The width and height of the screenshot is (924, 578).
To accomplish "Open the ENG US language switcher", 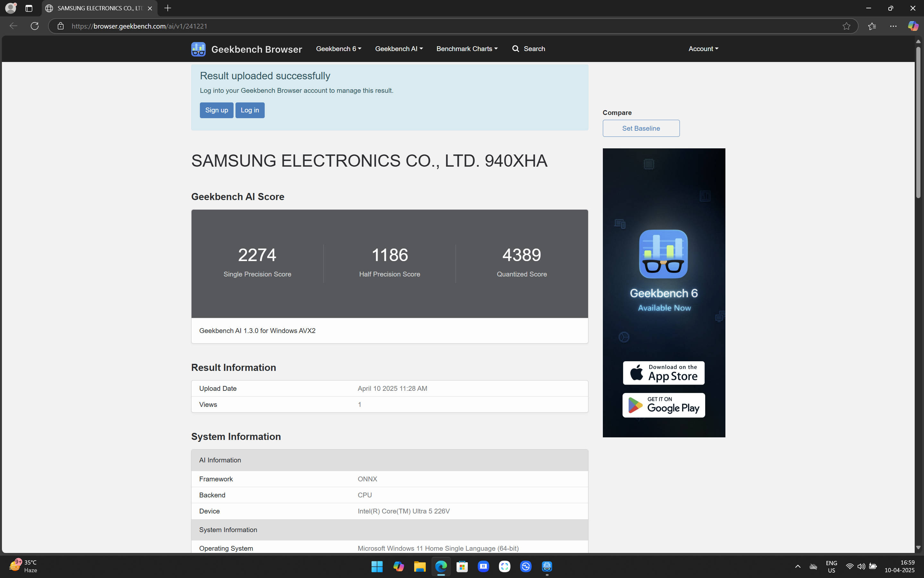I will 831,566.
